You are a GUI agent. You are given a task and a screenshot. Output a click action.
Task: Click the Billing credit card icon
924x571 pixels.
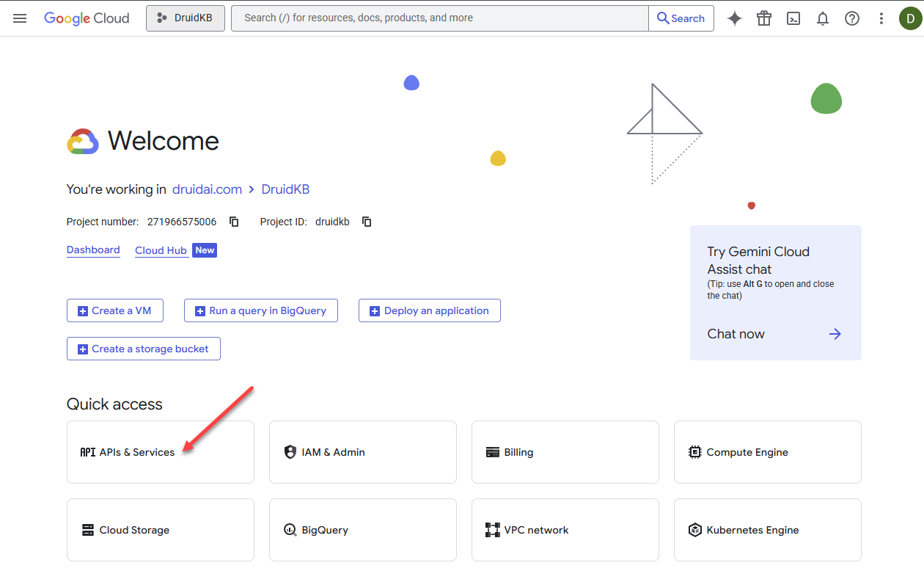[493, 452]
